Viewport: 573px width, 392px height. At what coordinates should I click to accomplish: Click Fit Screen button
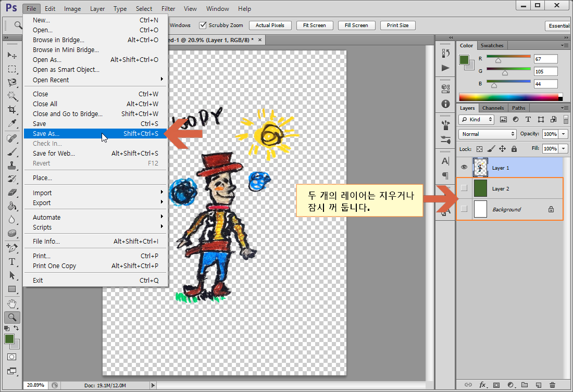pos(314,25)
